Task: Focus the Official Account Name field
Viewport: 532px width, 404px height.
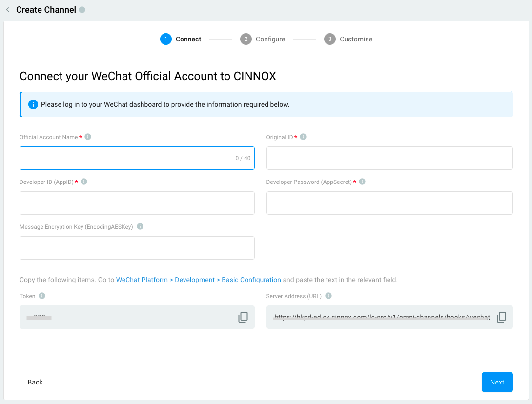Action: pyautogui.click(x=137, y=158)
